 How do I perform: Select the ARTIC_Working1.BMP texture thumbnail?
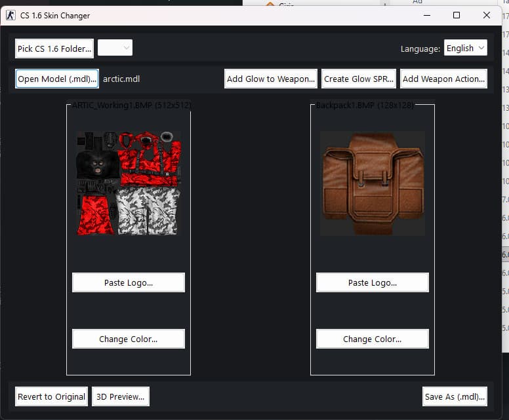click(129, 183)
